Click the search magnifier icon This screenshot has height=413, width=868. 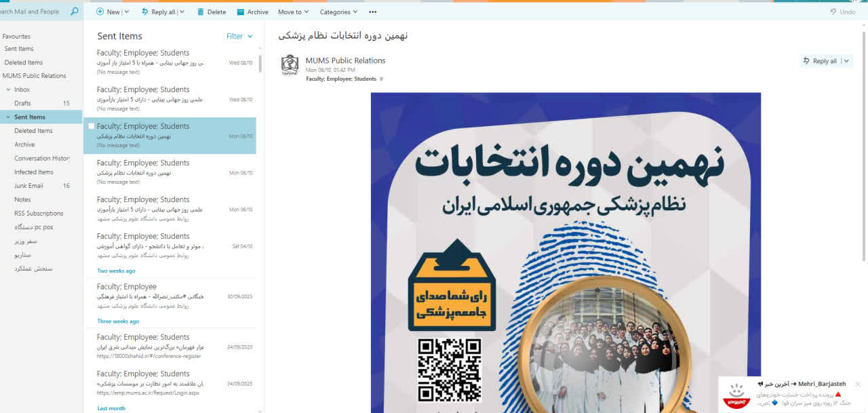coord(74,12)
